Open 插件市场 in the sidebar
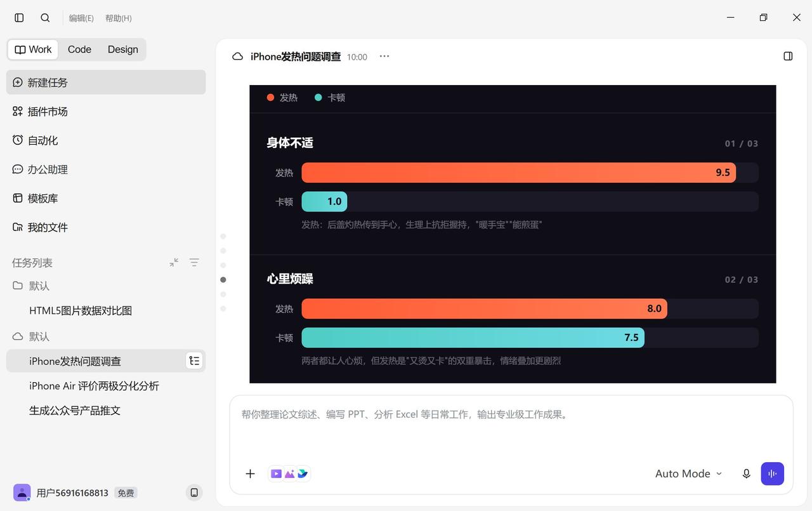 pyautogui.click(x=106, y=112)
